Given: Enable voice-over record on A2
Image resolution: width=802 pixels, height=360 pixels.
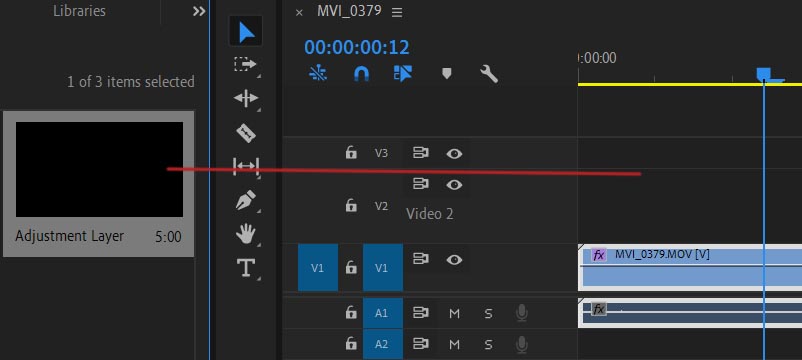Looking at the screenshot, I should (x=521, y=344).
